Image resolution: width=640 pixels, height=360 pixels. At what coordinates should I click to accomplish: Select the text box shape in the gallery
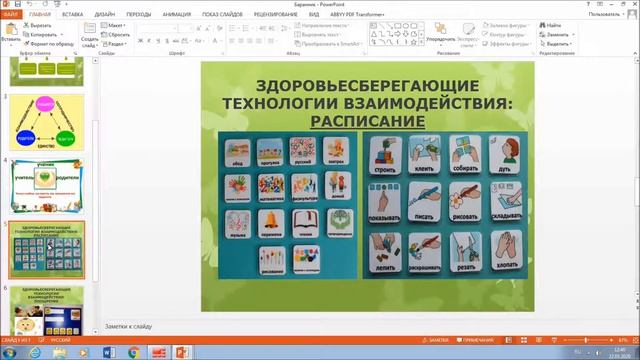pyautogui.click(x=373, y=26)
